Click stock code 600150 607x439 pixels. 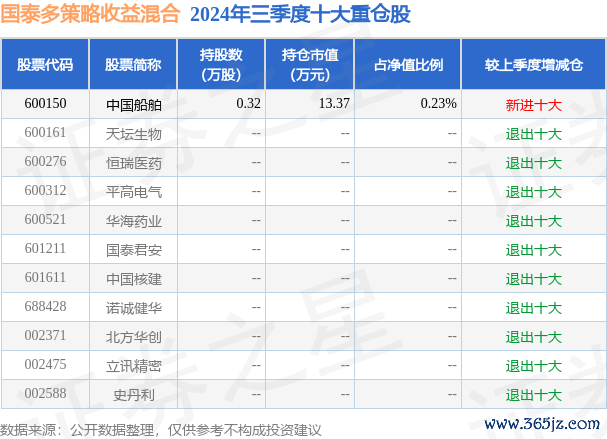coord(45,104)
